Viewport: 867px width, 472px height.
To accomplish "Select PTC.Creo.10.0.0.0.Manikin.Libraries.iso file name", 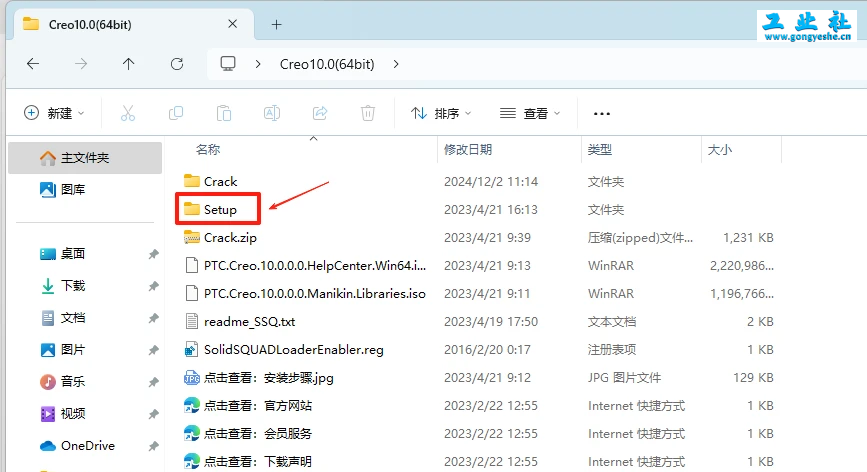I will (x=315, y=293).
